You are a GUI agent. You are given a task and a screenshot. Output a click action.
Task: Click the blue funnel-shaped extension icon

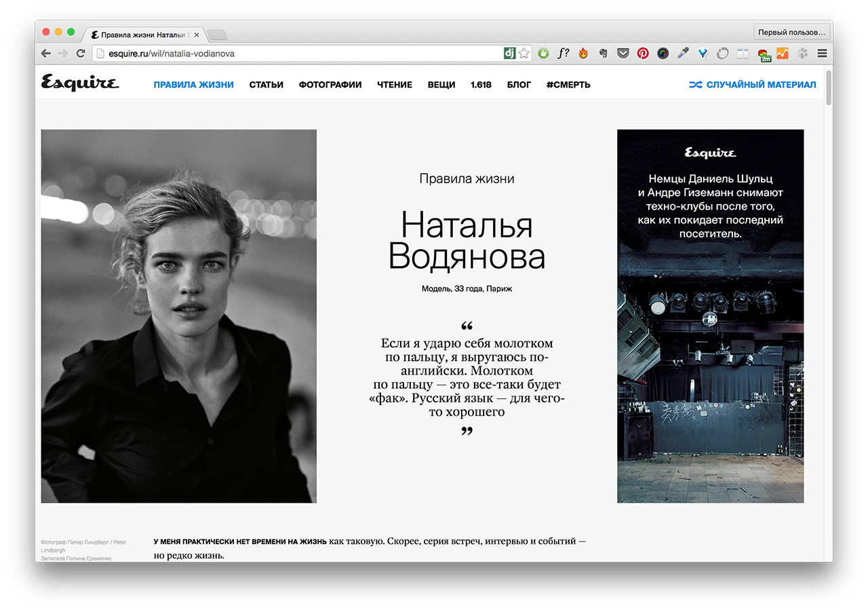(703, 53)
